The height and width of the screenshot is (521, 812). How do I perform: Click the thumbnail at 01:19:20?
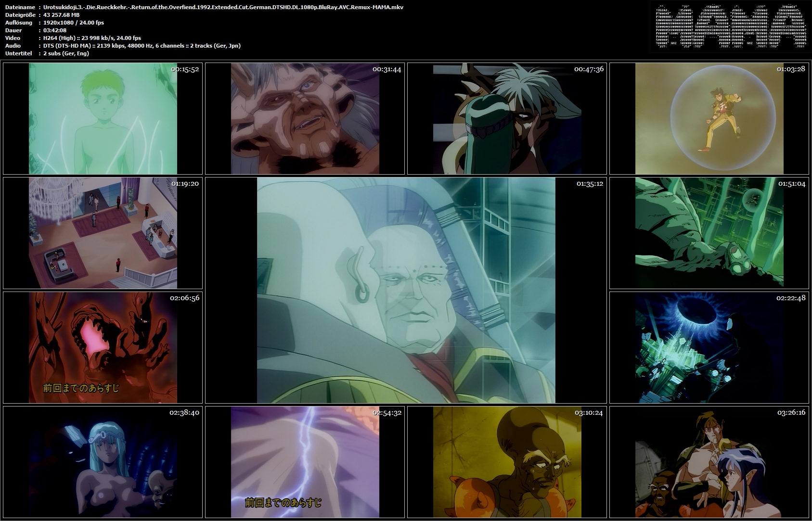[x=103, y=233]
